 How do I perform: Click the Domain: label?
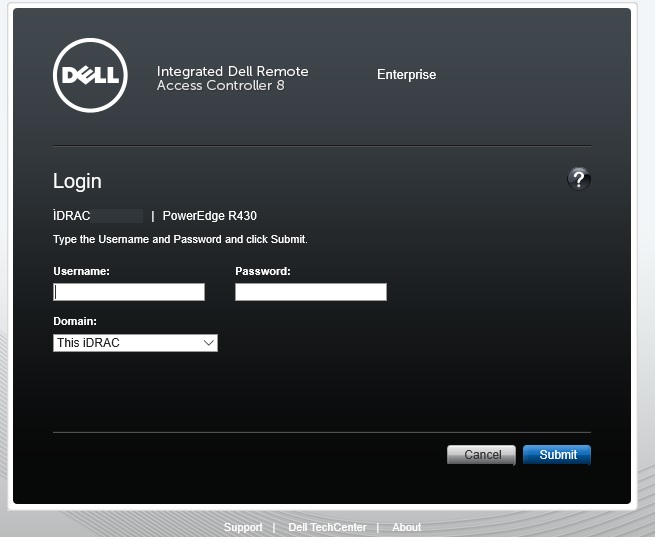(75, 321)
